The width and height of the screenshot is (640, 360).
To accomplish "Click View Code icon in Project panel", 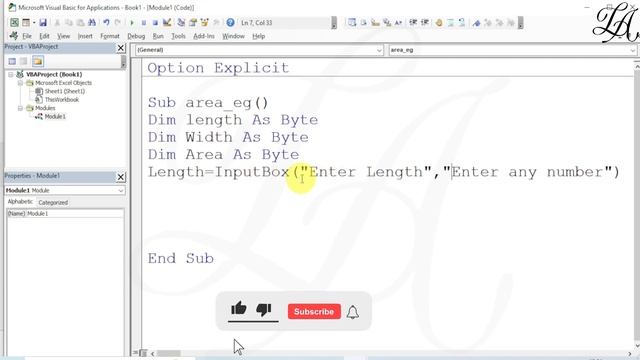I will [12, 61].
